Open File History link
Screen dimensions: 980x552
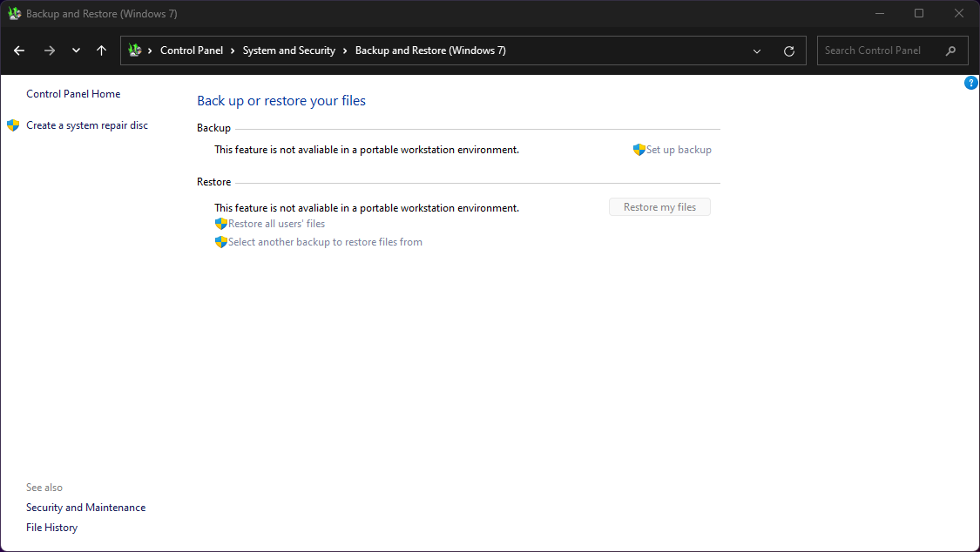coord(52,528)
